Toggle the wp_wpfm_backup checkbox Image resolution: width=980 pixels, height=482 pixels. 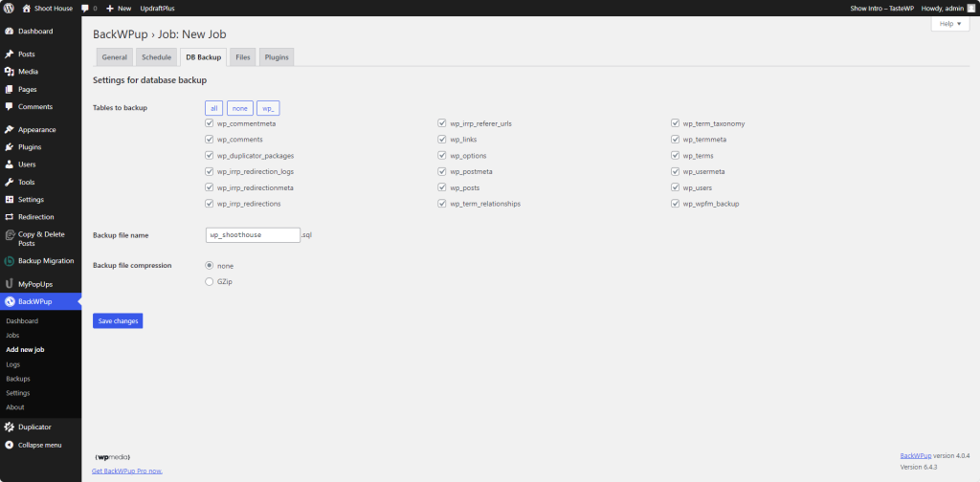(675, 204)
